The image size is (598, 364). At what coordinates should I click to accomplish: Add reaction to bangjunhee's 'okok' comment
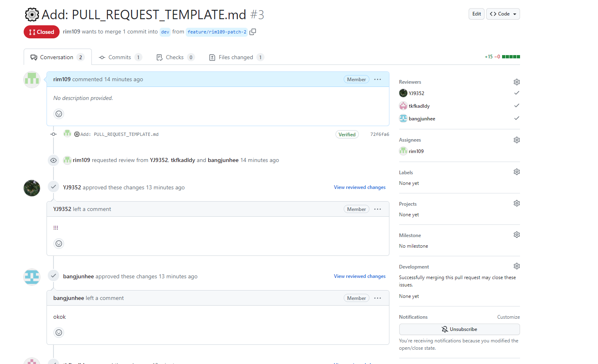(x=59, y=333)
